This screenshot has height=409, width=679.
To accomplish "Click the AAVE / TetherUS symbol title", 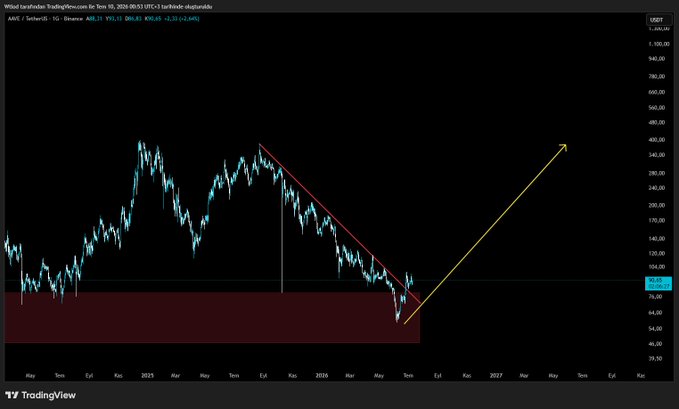I will coord(28,19).
